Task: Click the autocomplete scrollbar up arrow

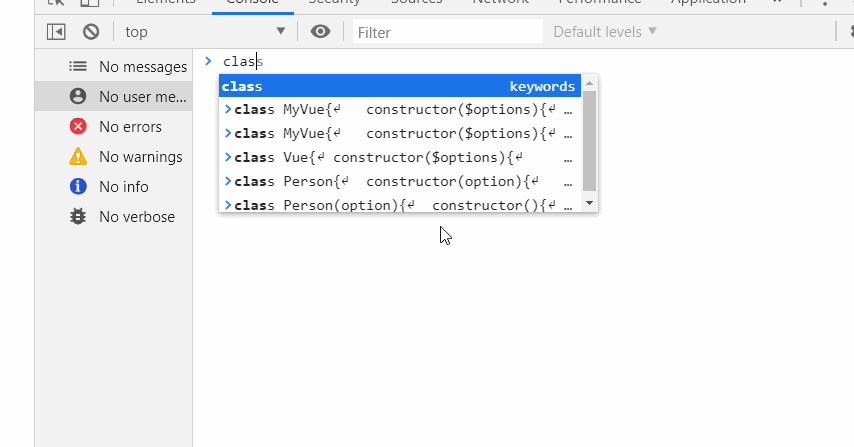Action: tap(589, 83)
